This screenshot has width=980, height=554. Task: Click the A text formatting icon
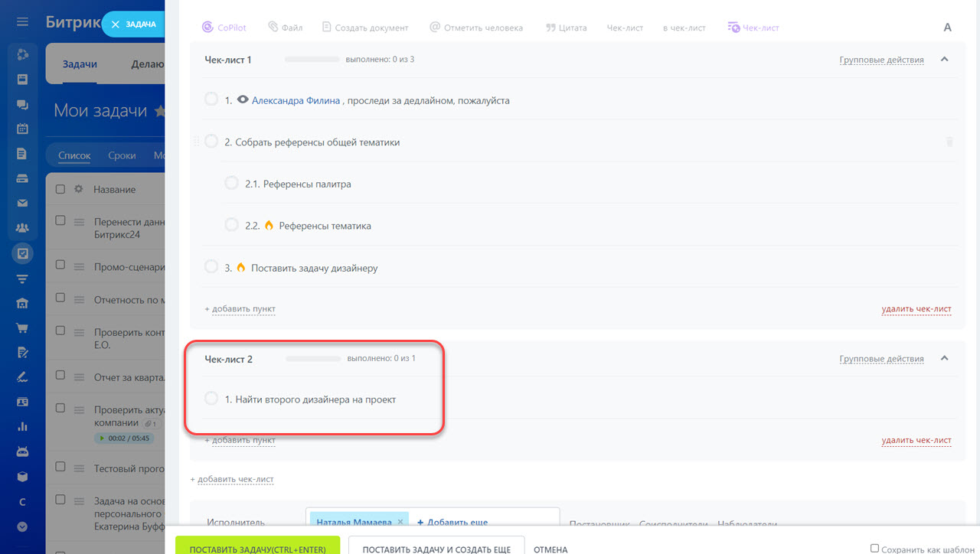pyautogui.click(x=947, y=28)
